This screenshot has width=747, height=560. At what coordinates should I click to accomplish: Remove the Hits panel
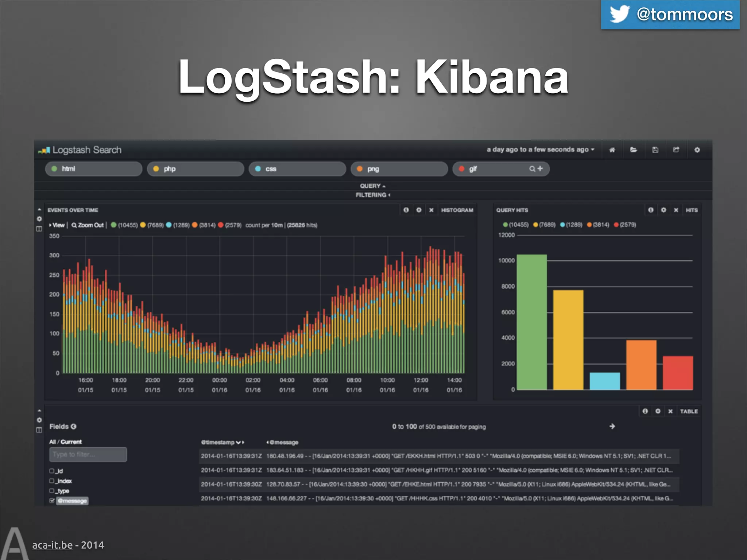click(x=676, y=210)
